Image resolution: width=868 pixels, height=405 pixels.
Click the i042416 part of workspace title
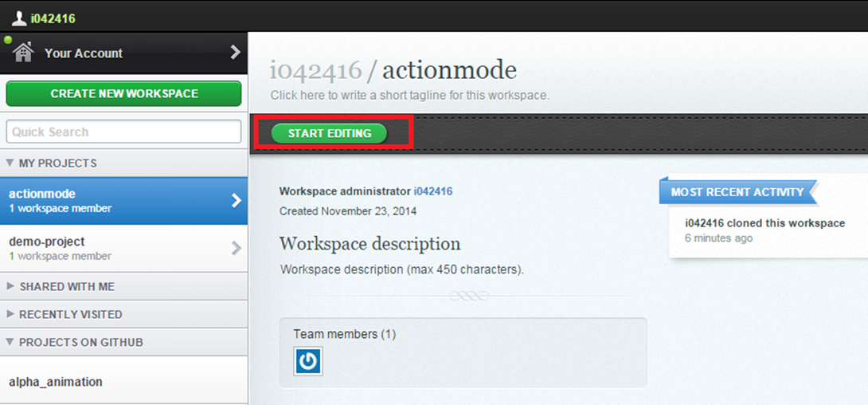(x=315, y=70)
